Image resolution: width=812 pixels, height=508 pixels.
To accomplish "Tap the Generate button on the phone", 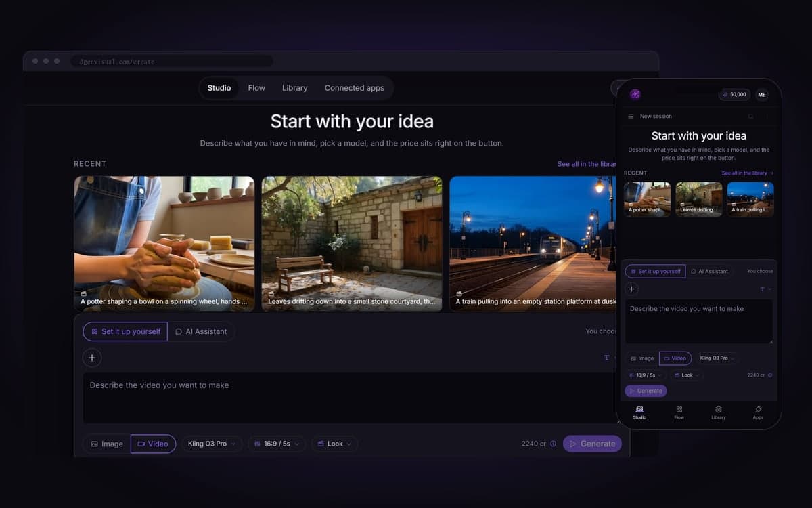I will pos(646,391).
